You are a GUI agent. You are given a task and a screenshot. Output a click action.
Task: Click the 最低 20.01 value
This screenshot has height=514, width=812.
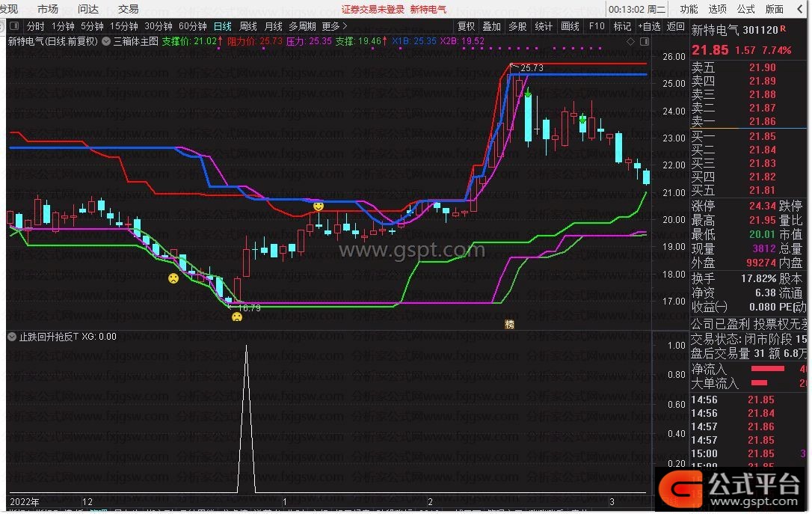pyautogui.click(x=763, y=234)
